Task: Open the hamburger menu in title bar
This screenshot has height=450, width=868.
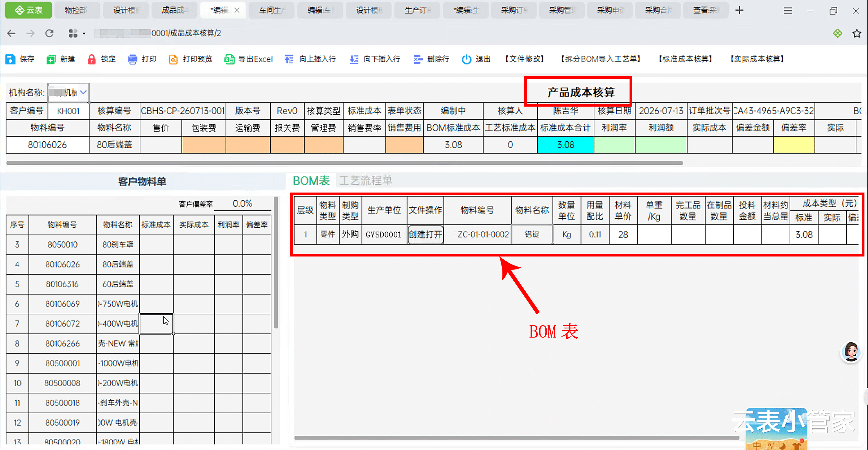Action: click(x=787, y=11)
